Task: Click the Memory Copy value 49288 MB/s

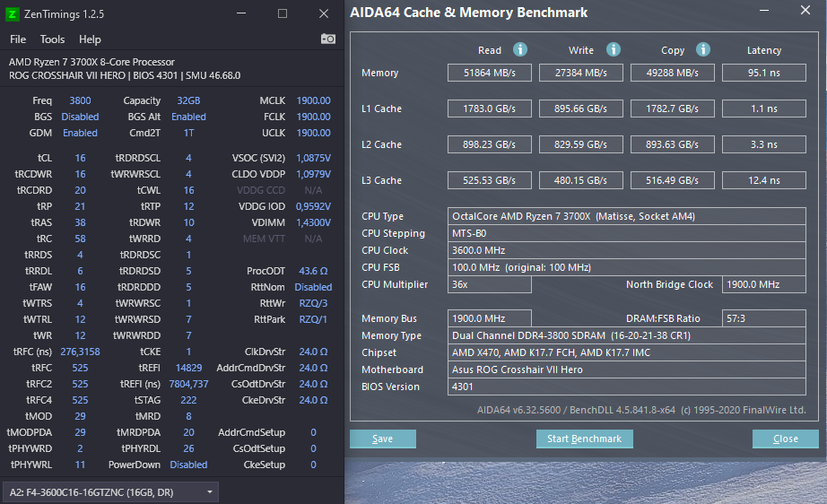Action: [x=673, y=73]
